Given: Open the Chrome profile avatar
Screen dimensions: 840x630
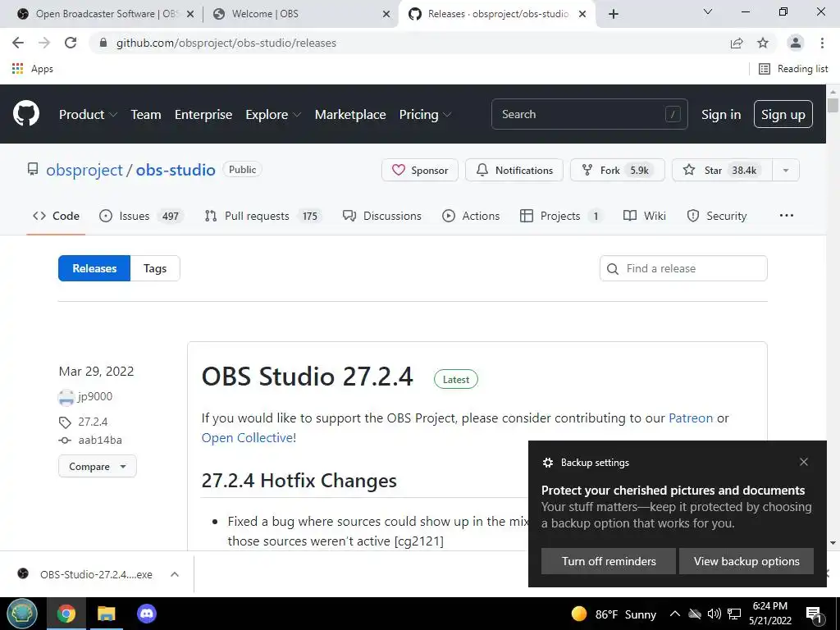Looking at the screenshot, I should click(796, 43).
